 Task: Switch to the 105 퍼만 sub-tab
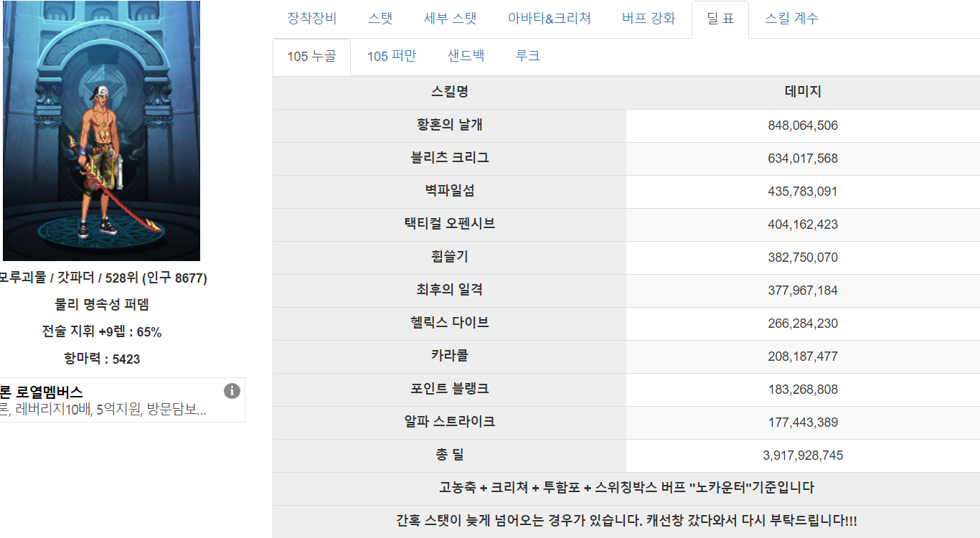[391, 56]
